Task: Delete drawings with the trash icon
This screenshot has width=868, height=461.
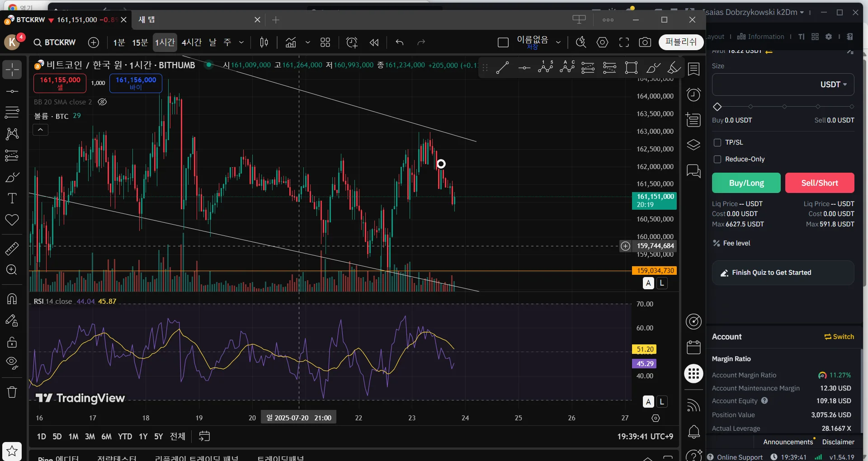Action: pyautogui.click(x=12, y=392)
